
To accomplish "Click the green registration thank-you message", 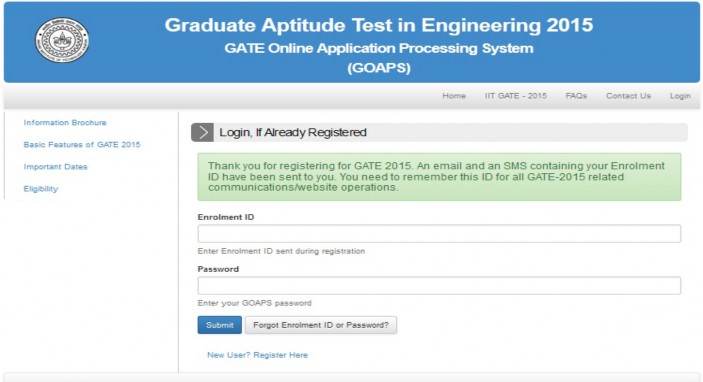I will point(439,177).
